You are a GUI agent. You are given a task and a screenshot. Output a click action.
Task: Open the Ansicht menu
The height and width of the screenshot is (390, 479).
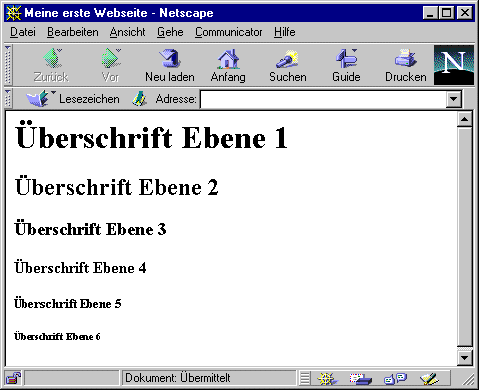(127, 32)
